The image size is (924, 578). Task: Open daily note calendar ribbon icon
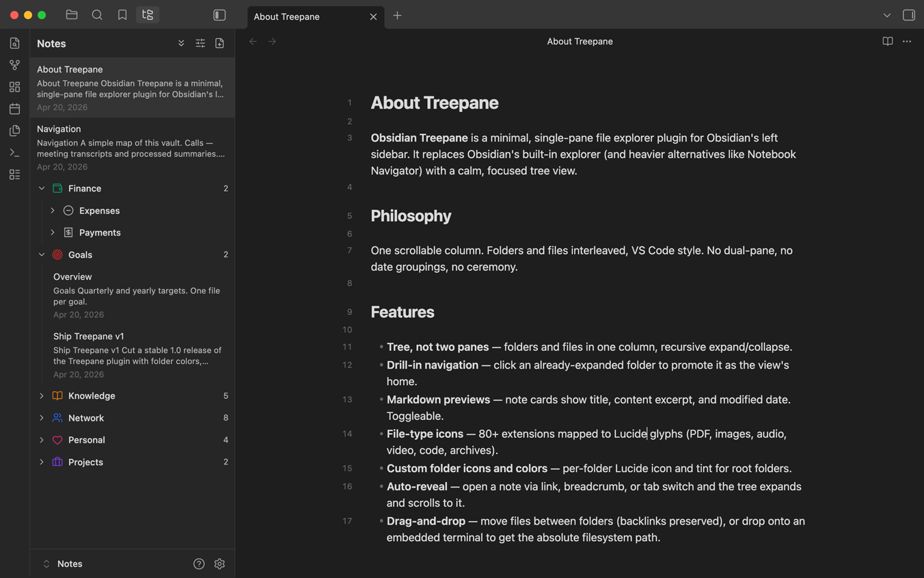coord(14,109)
